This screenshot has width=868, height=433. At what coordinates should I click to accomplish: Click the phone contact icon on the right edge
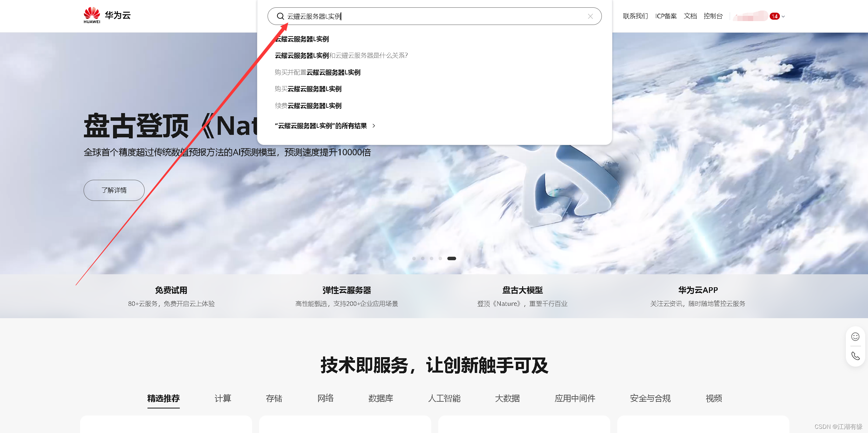pos(855,356)
